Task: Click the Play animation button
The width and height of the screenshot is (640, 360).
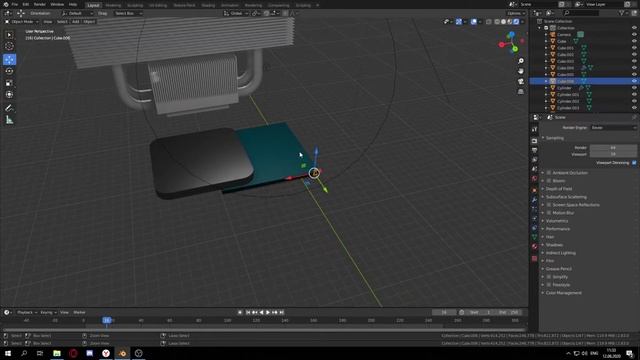Action: click(x=268, y=313)
